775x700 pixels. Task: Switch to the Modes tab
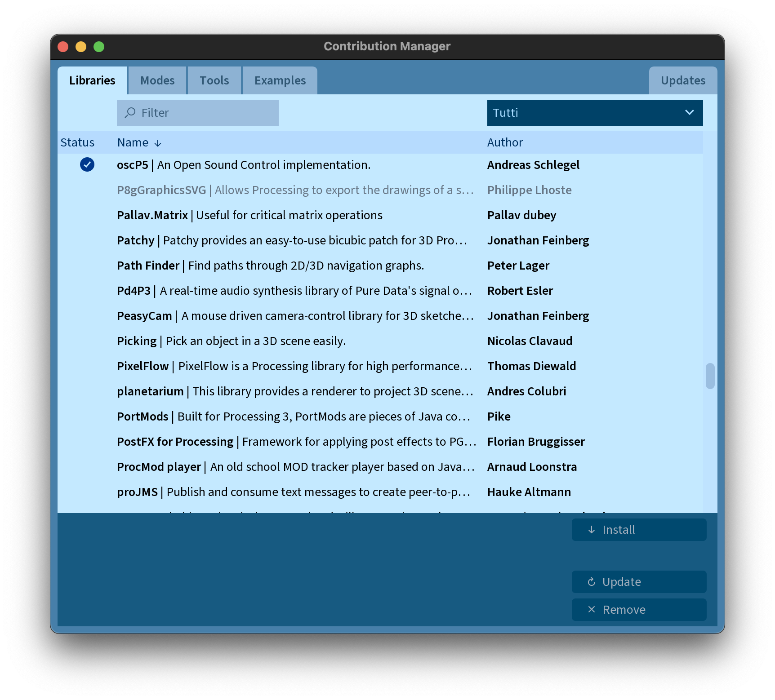[x=157, y=80]
